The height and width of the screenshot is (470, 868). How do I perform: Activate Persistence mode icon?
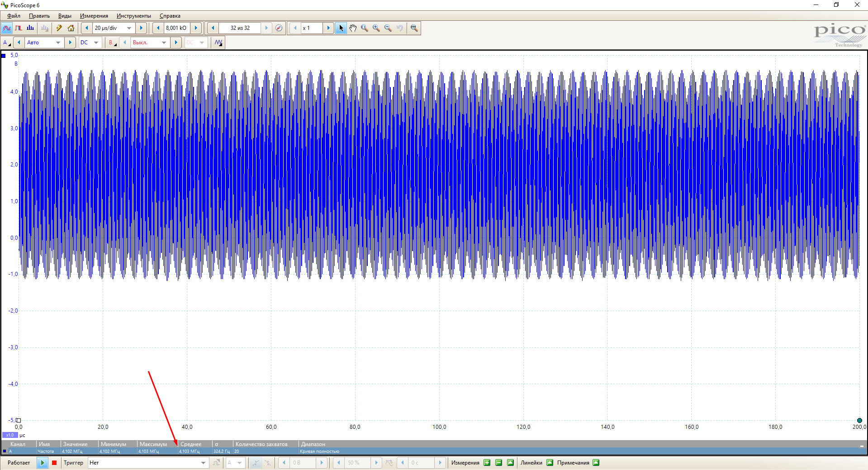click(x=19, y=28)
